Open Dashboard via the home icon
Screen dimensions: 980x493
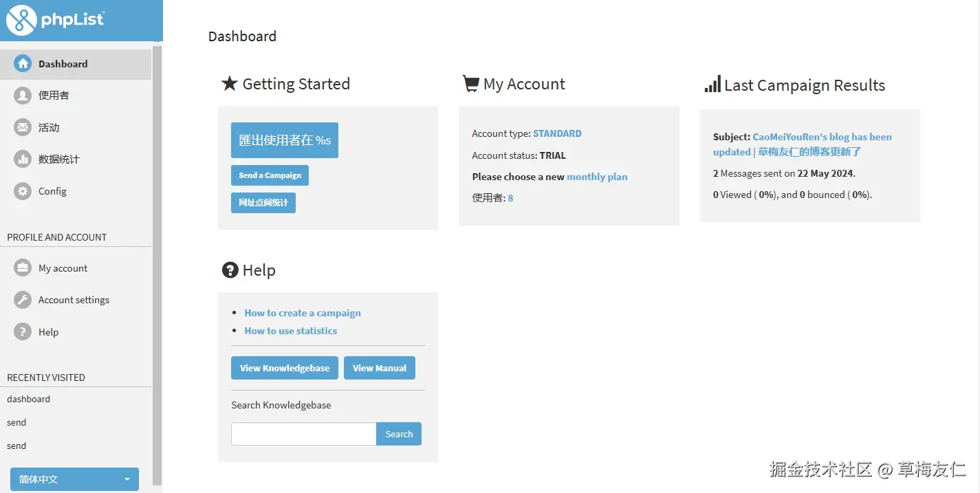(23, 64)
